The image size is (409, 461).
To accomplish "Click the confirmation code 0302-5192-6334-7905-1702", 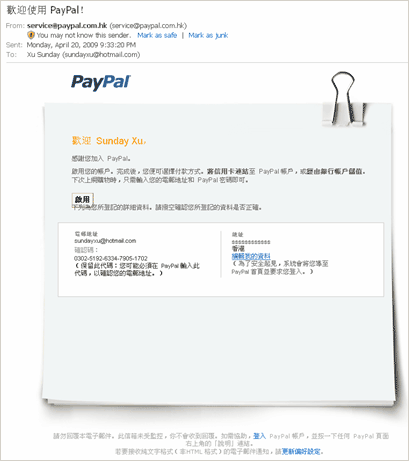I will tap(111, 258).
